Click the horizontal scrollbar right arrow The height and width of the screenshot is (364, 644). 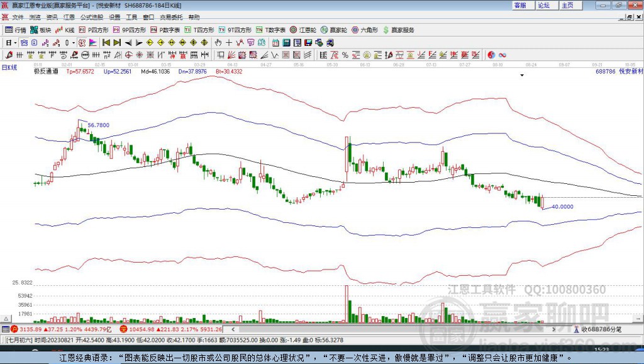(x=554, y=329)
